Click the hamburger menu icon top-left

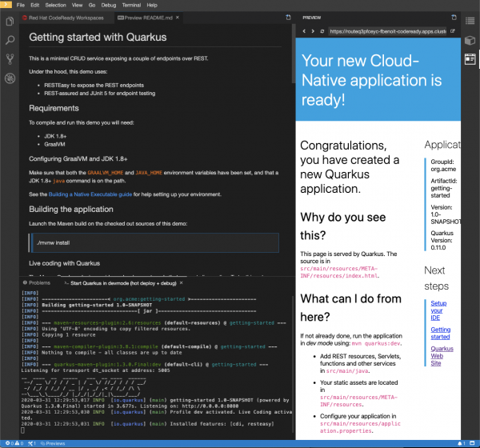[x=8, y=6]
